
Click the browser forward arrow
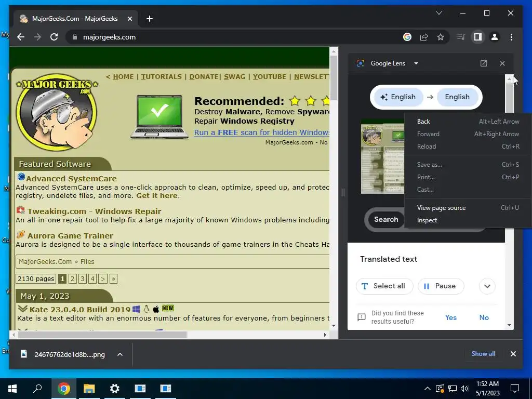(37, 37)
